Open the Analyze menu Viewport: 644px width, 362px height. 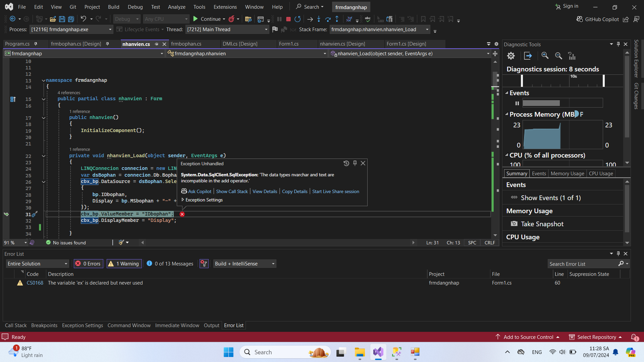[x=177, y=7]
